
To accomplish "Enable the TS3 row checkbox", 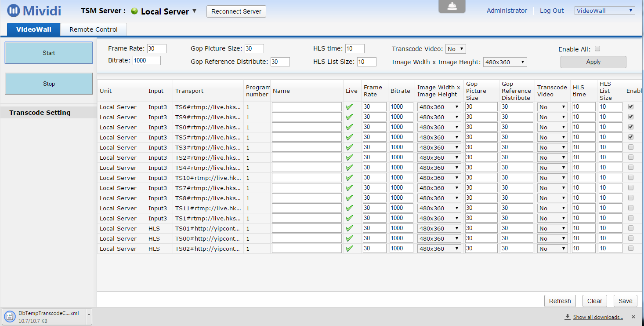I will [631, 147].
